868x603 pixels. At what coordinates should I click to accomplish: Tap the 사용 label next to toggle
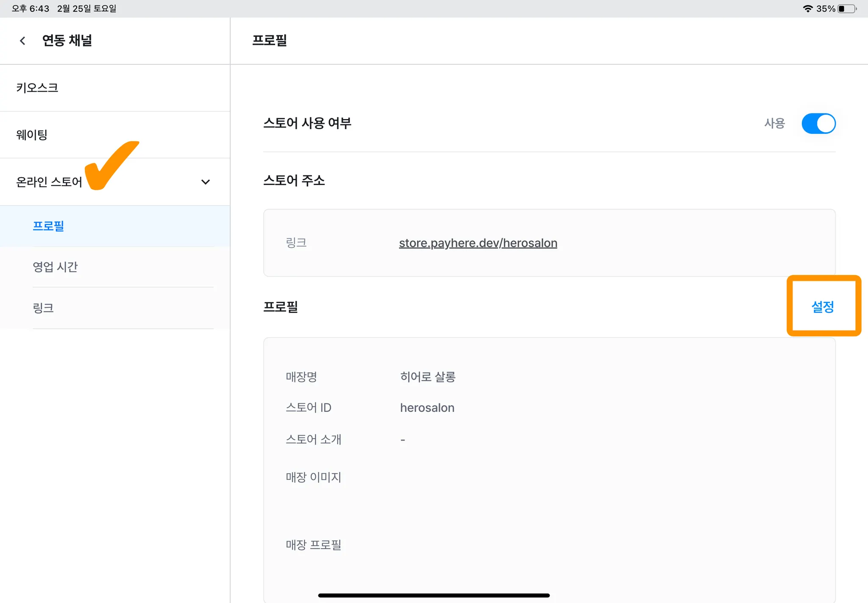coord(774,123)
